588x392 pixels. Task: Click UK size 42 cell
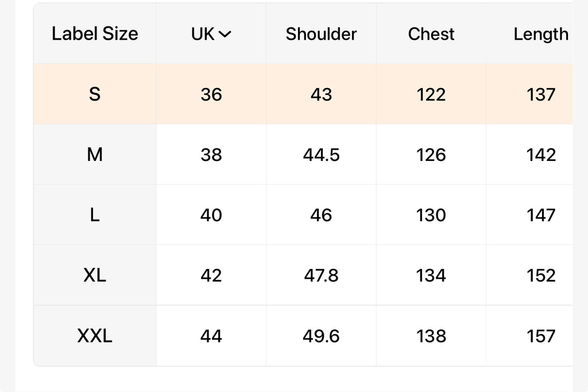211,275
